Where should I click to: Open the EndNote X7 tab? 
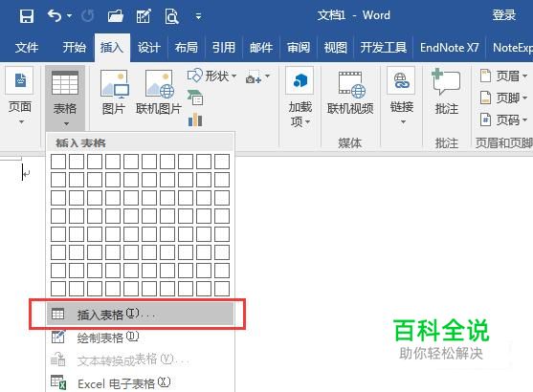pos(450,47)
